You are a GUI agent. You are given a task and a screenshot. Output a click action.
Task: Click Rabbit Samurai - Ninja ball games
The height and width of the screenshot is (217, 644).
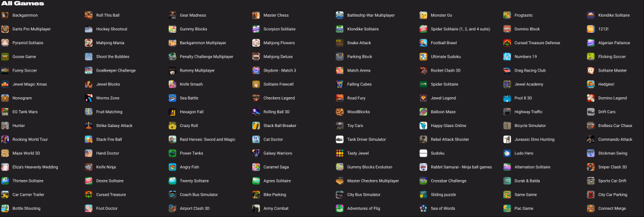pyautogui.click(x=461, y=168)
